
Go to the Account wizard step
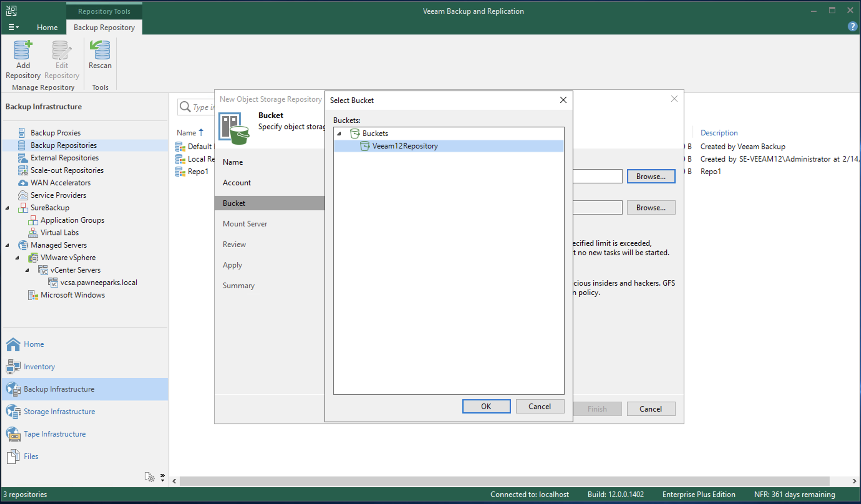click(x=237, y=183)
